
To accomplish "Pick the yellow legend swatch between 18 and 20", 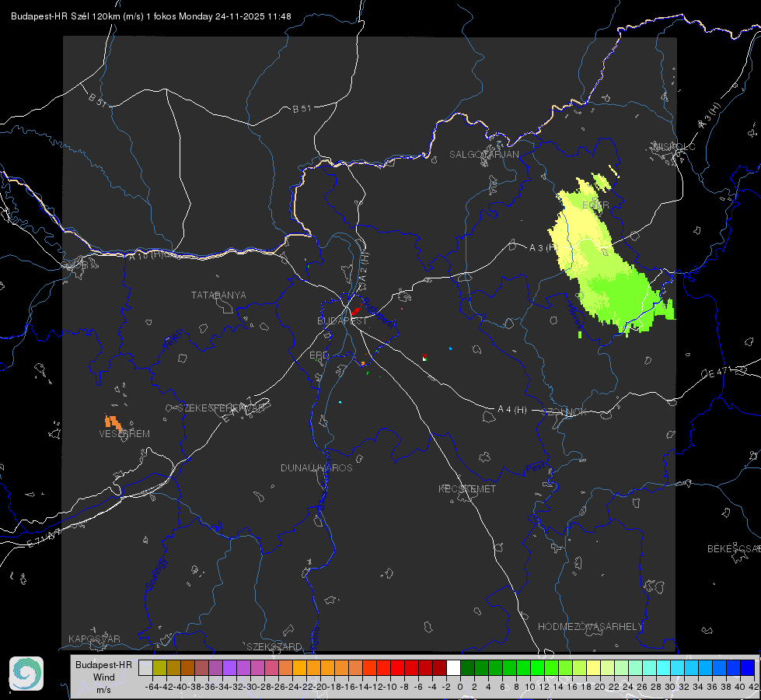I will coord(594,667).
